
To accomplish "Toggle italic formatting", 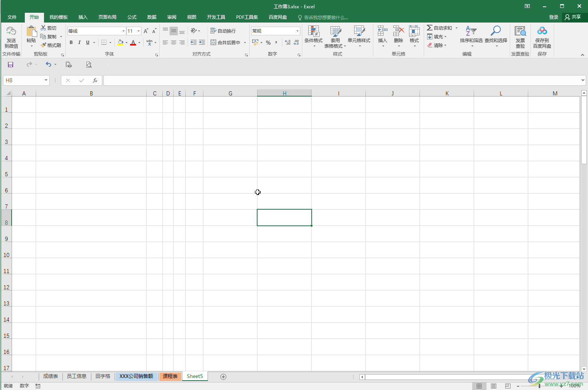I will click(x=79, y=42).
